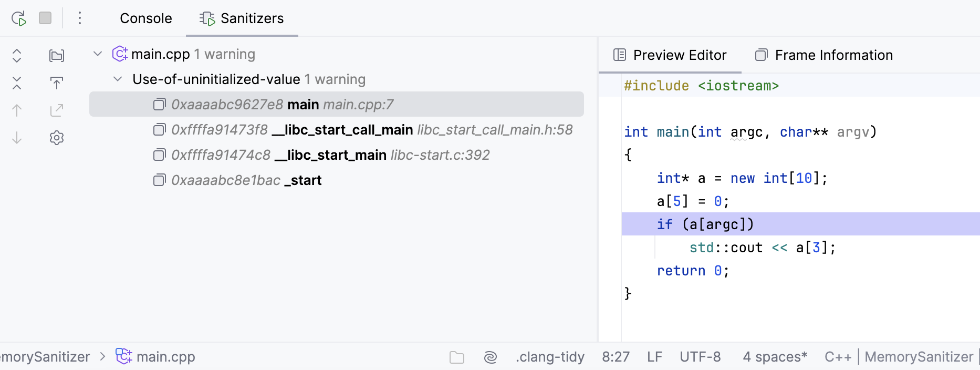Collapse the Use-of-uninitialized-value node
This screenshot has width=980, height=370.
pyautogui.click(x=118, y=79)
